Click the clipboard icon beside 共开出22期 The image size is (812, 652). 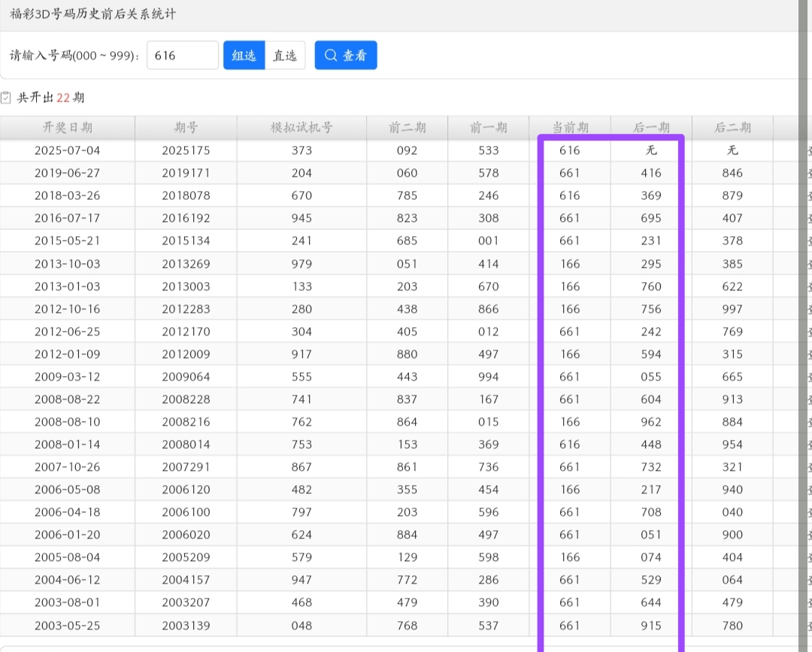click(6, 98)
